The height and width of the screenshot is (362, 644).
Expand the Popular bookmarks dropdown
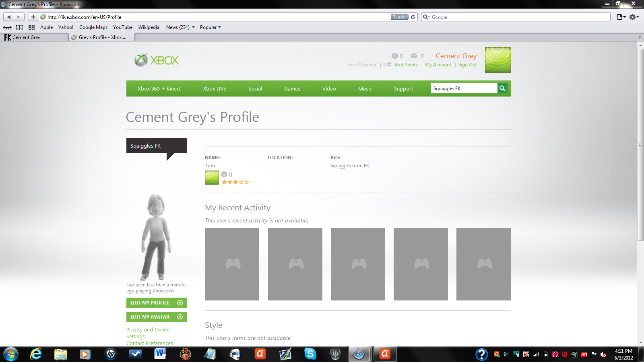point(211,27)
